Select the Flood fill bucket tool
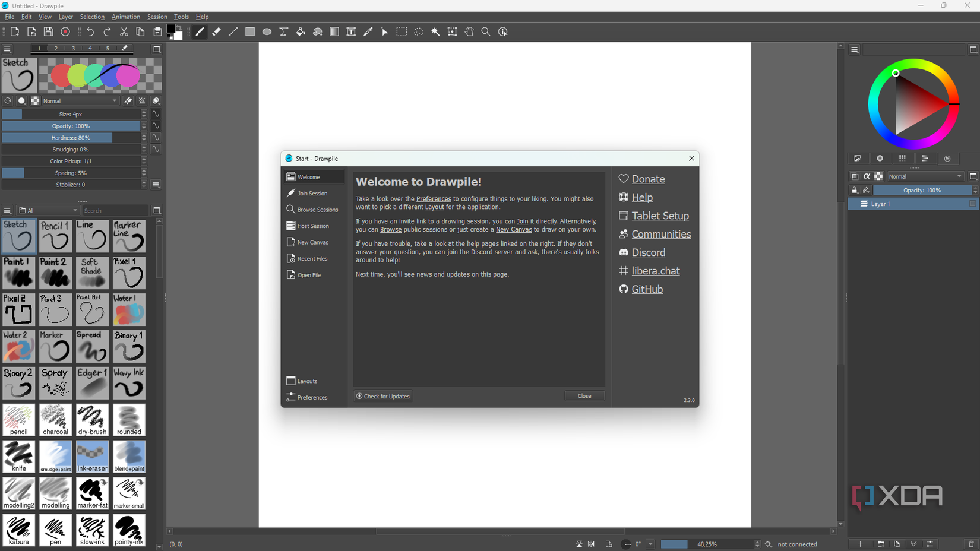The height and width of the screenshot is (551, 980). pyautogui.click(x=301, y=32)
